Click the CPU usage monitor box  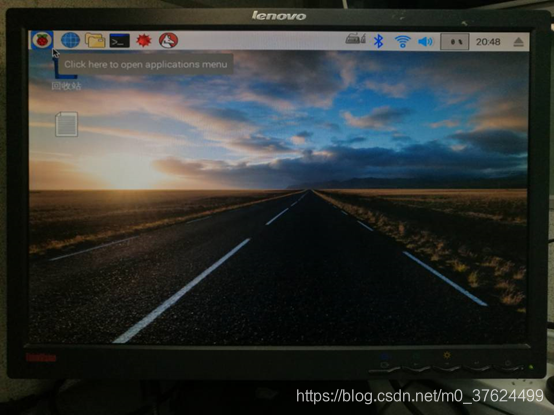455,42
